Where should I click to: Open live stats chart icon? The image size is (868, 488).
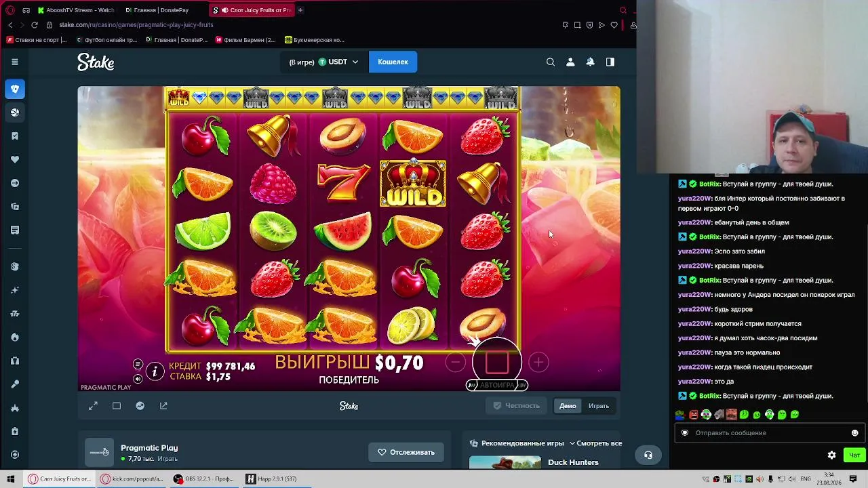(140, 406)
